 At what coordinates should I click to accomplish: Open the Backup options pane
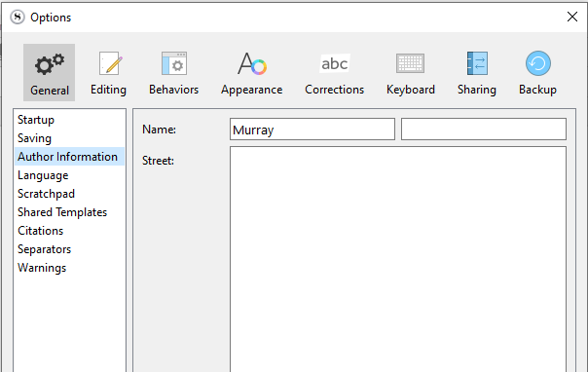(537, 72)
